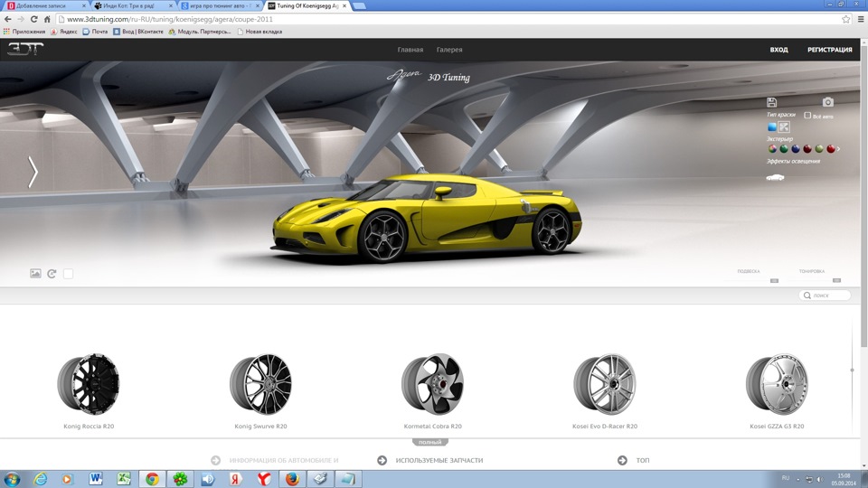Expand ИНФОРМАЦИЯ ОБ АВТОМОБИЛЕ section
This screenshot has height=488, width=868.
283,460
